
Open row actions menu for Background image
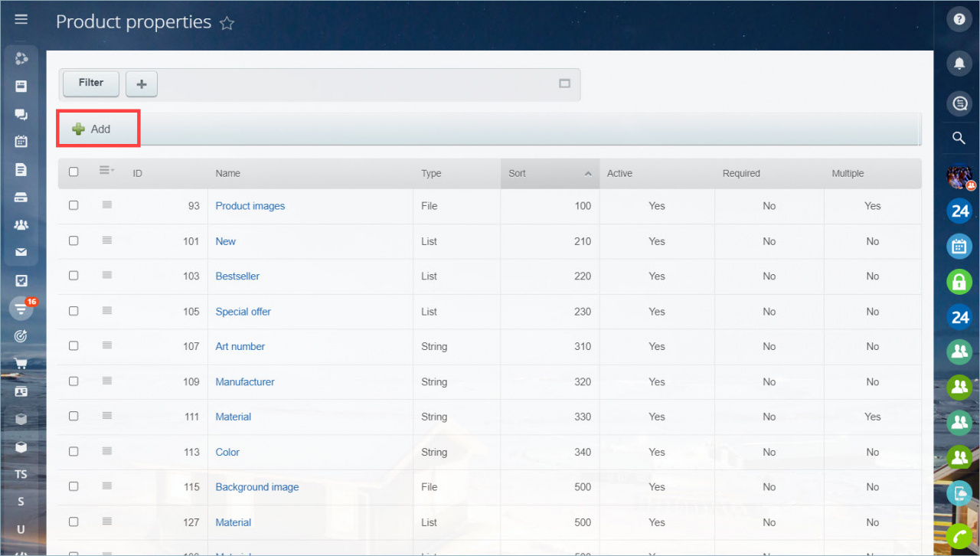pyautogui.click(x=107, y=486)
